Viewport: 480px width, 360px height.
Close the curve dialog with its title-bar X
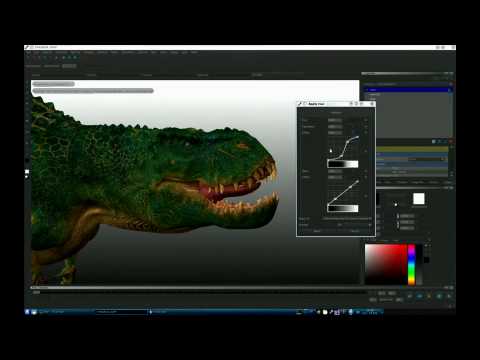click(x=372, y=104)
